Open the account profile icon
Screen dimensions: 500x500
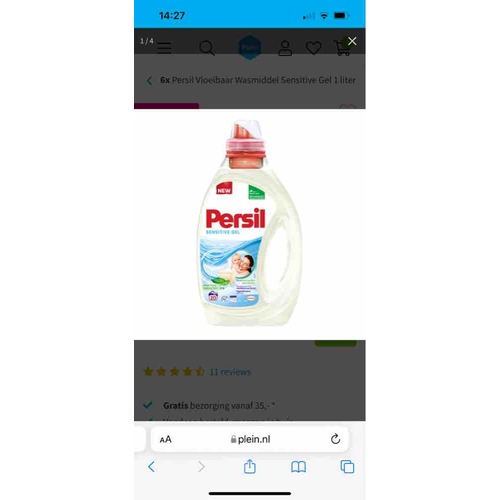click(x=285, y=48)
